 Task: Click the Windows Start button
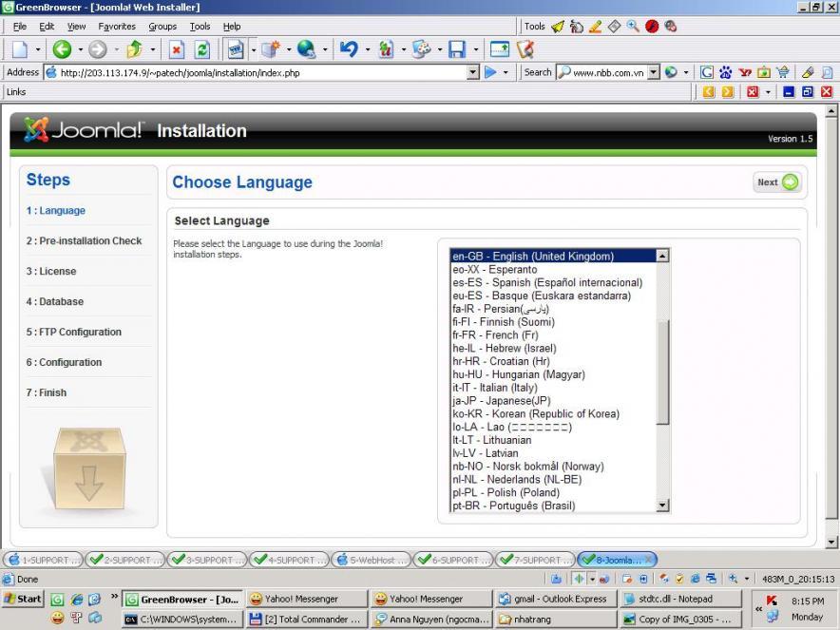[x=23, y=599]
